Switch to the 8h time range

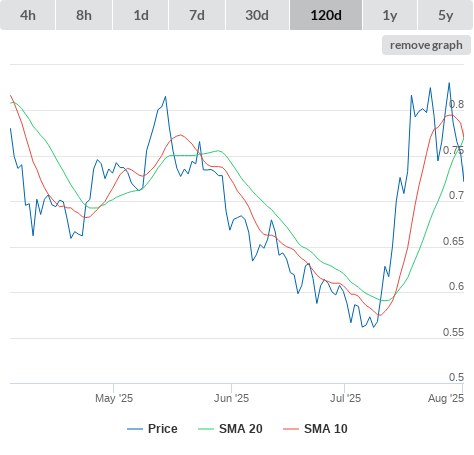[84, 15]
